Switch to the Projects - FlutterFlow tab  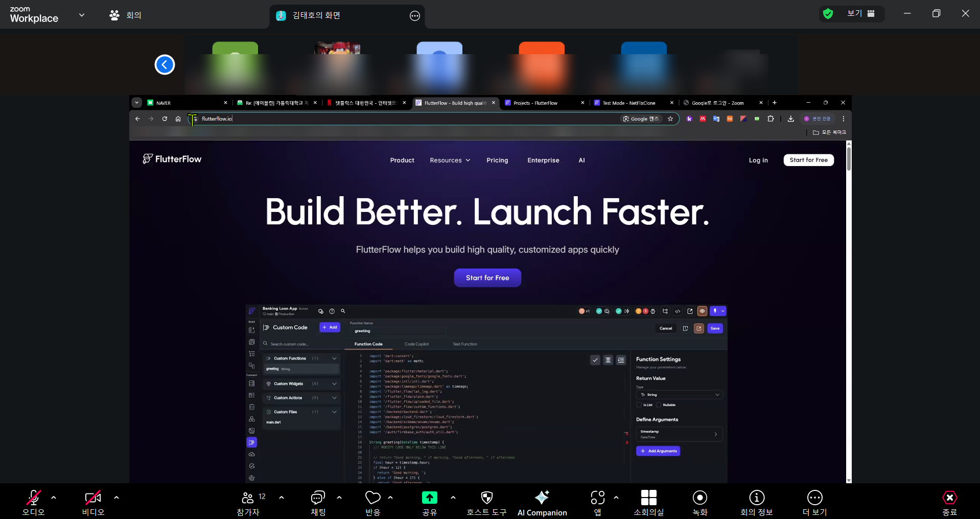[545, 103]
